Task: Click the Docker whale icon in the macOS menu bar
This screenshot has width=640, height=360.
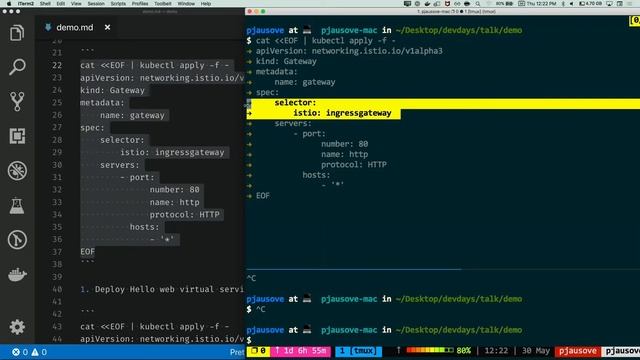Action: click(x=427, y=4)
